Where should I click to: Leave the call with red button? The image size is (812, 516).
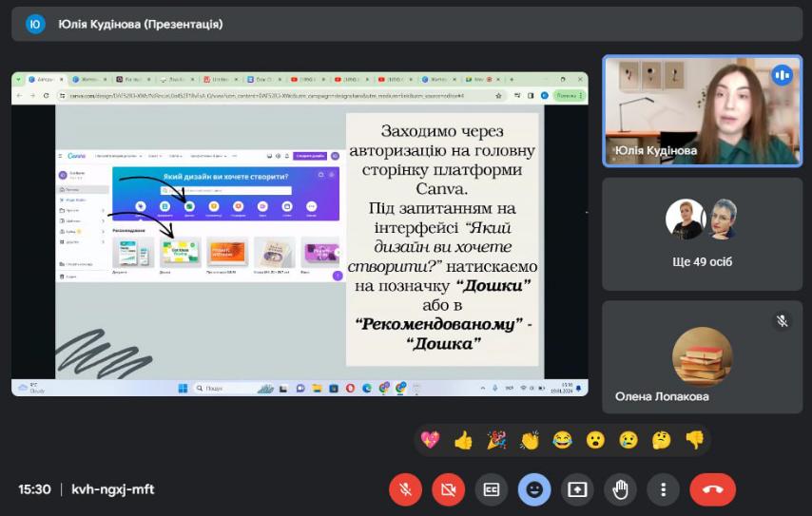[712, 489]
